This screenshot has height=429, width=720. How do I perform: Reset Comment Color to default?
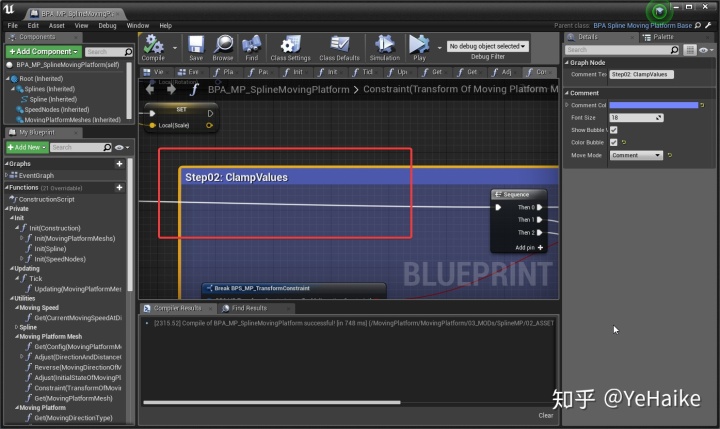pos(702,105)
